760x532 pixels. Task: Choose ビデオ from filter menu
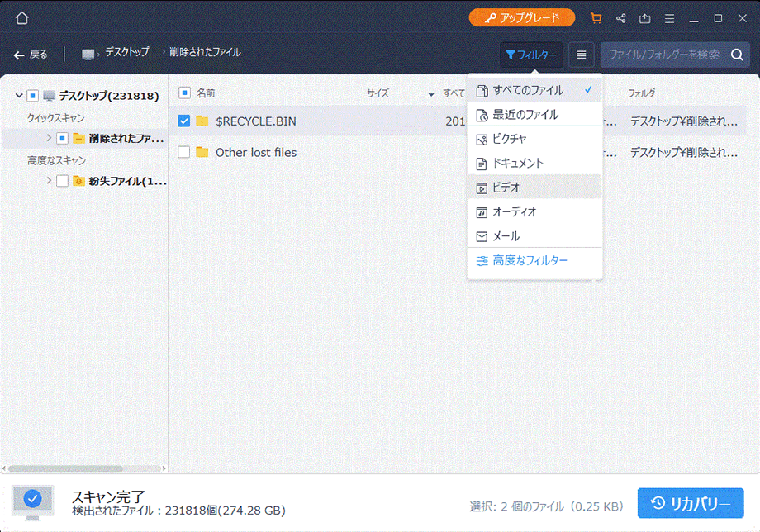pos(534,187)
